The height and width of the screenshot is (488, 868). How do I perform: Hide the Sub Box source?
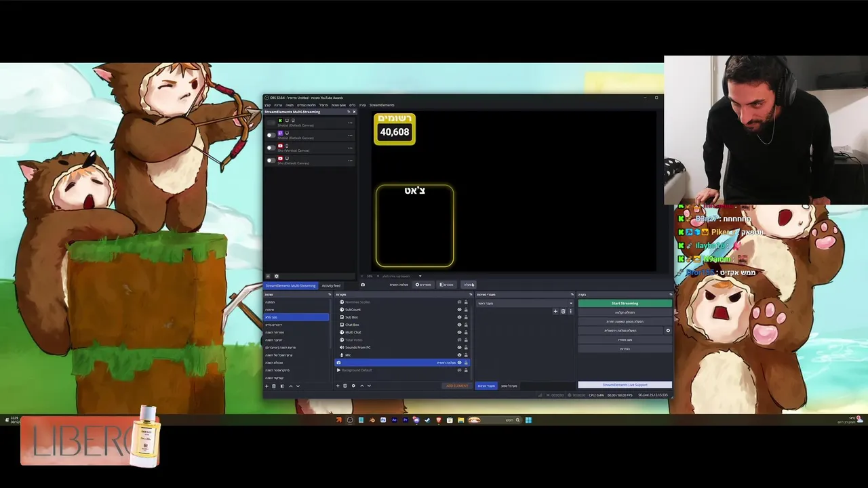(459, 317)
